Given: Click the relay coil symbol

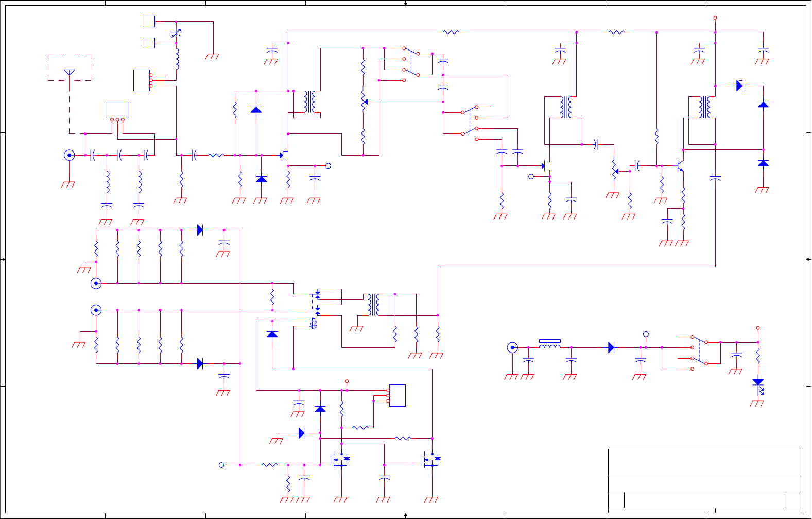Looking at the screenshot, I should [x=314, y=324].
